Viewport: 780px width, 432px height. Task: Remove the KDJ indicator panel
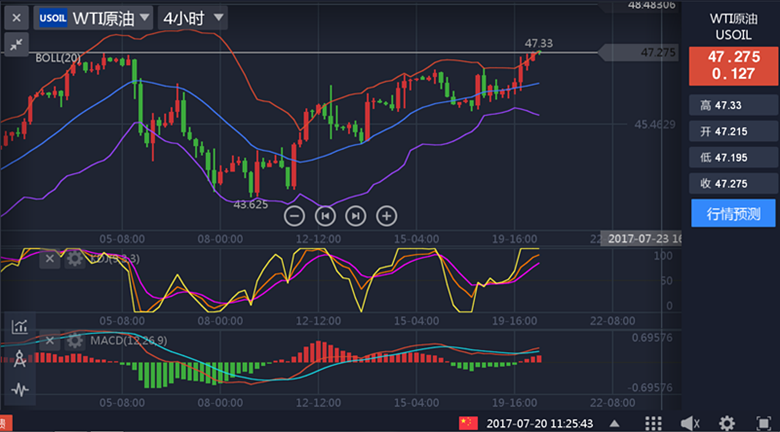[x=50, y=259]
